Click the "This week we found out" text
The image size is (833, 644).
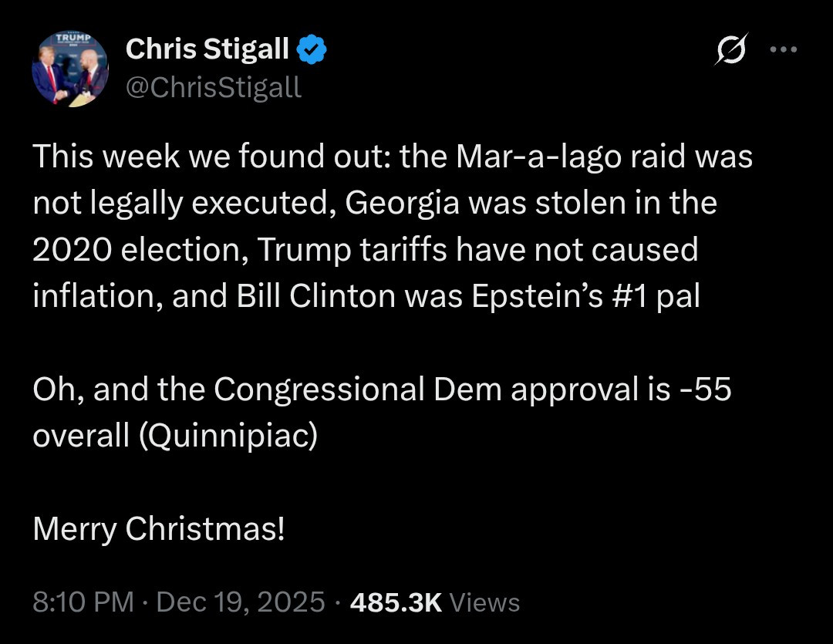point(212,157)
